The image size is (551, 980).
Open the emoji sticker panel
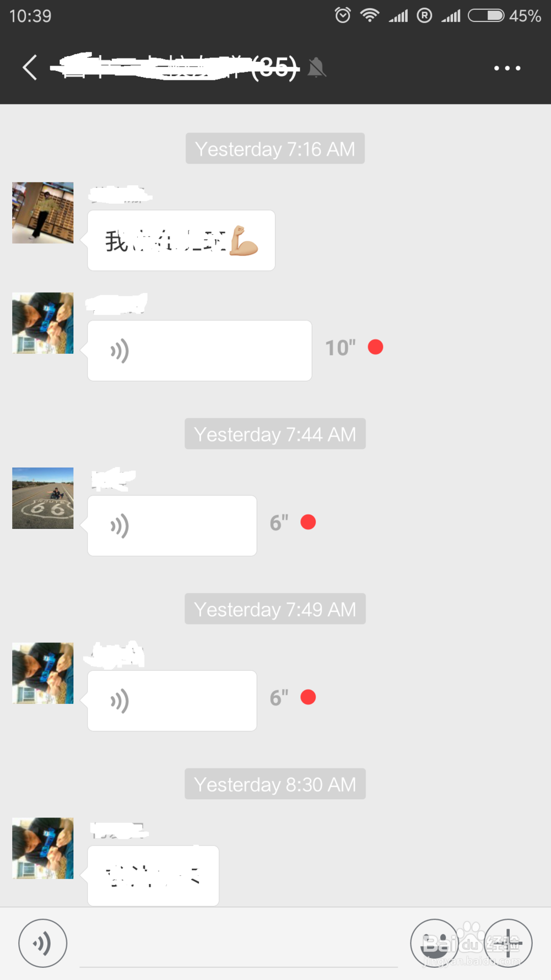[435, 943]
